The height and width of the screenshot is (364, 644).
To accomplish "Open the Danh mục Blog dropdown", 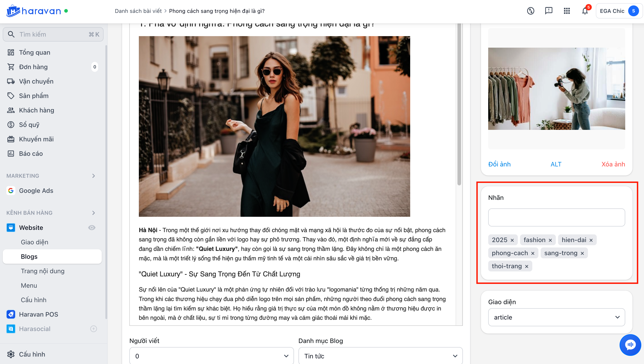I will point(380,356).
